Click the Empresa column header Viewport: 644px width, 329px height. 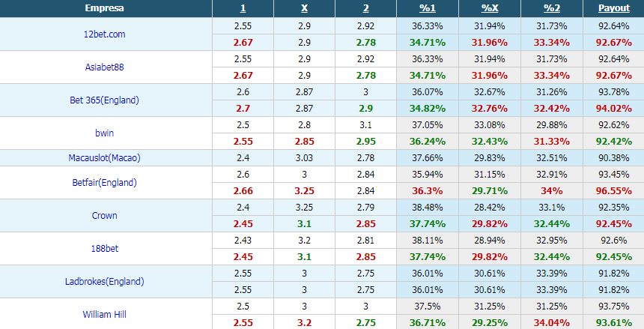coord(104,8)
